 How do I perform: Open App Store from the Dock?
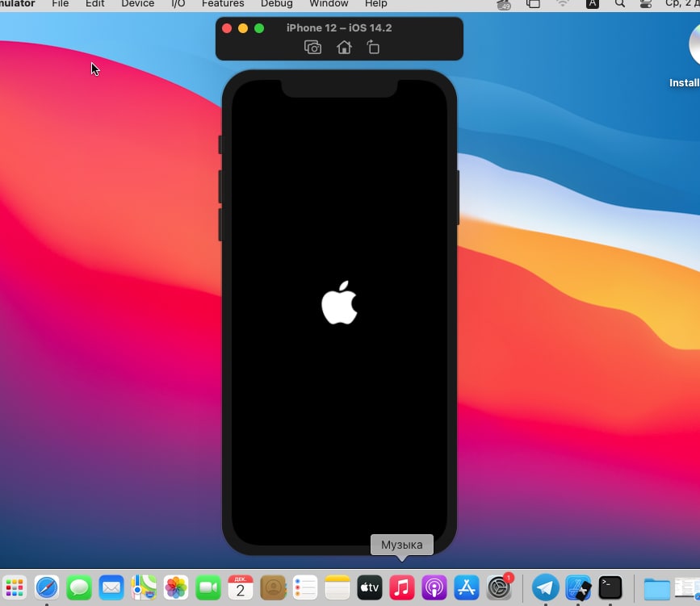[x=467, y=587]
